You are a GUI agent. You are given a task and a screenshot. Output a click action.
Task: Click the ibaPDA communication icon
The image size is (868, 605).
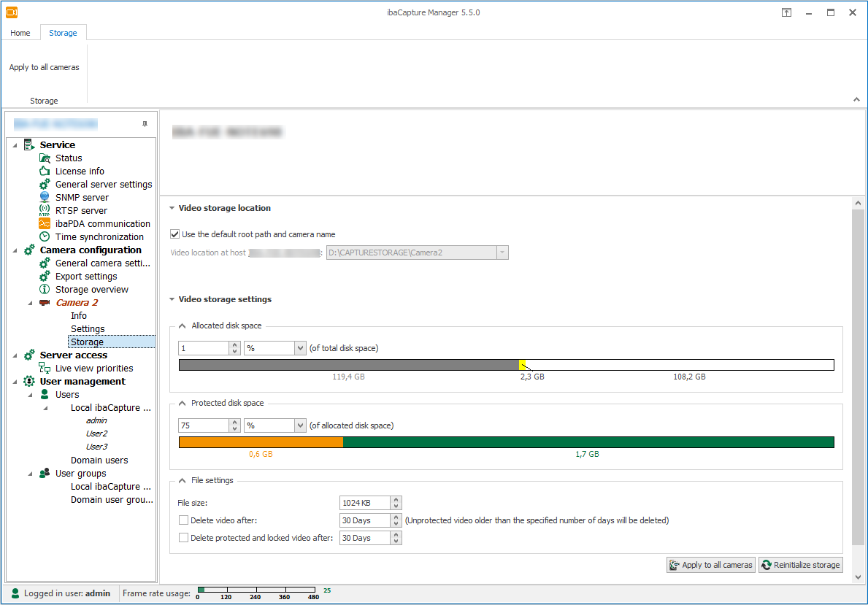[45, 224]
